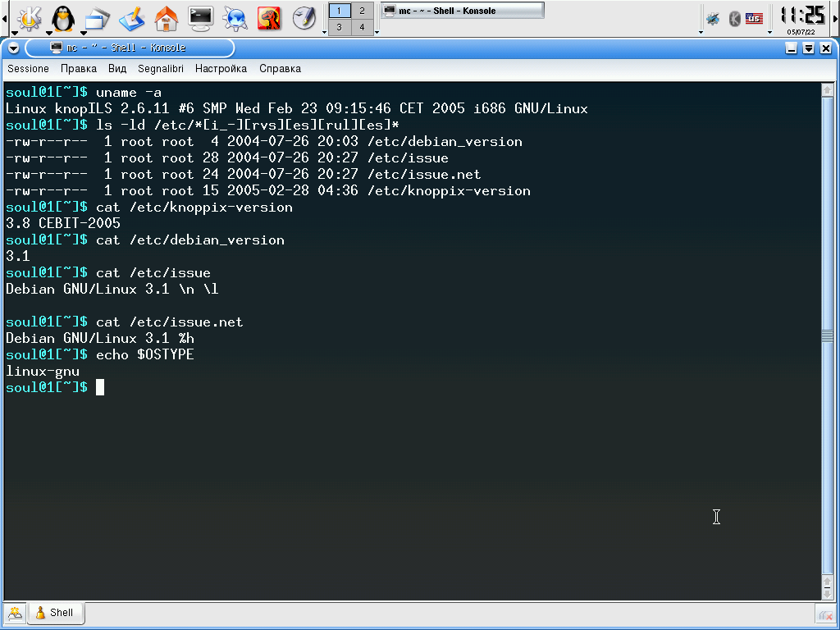Click the '/etc/knoppix-version' file listing line
840x630 pixels.
coord(268,190)
